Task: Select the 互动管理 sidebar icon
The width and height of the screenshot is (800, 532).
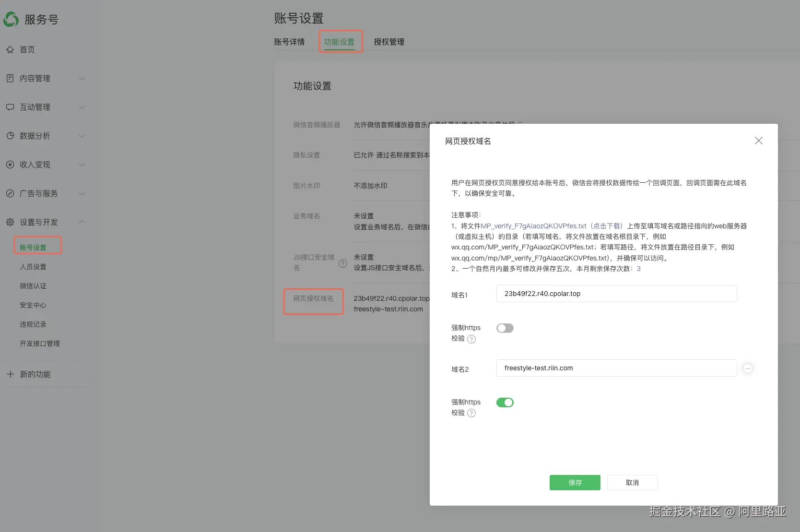Action: [x=10, y=107]
